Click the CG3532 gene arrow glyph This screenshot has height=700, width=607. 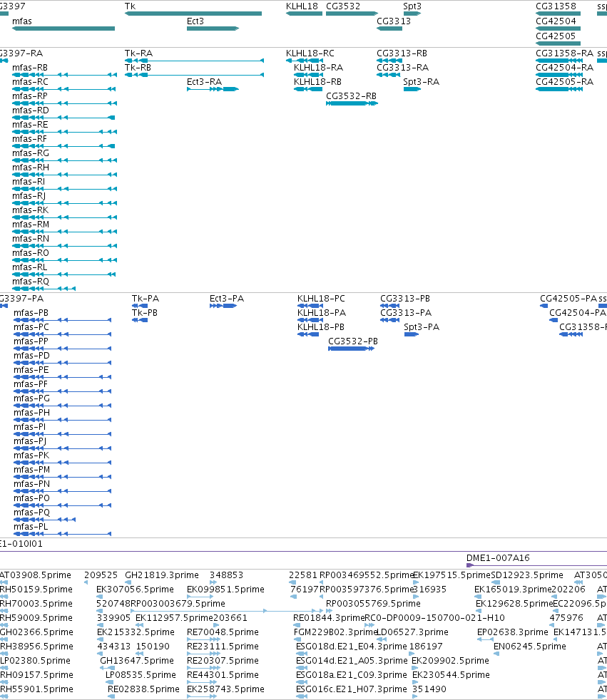[352, 14]
